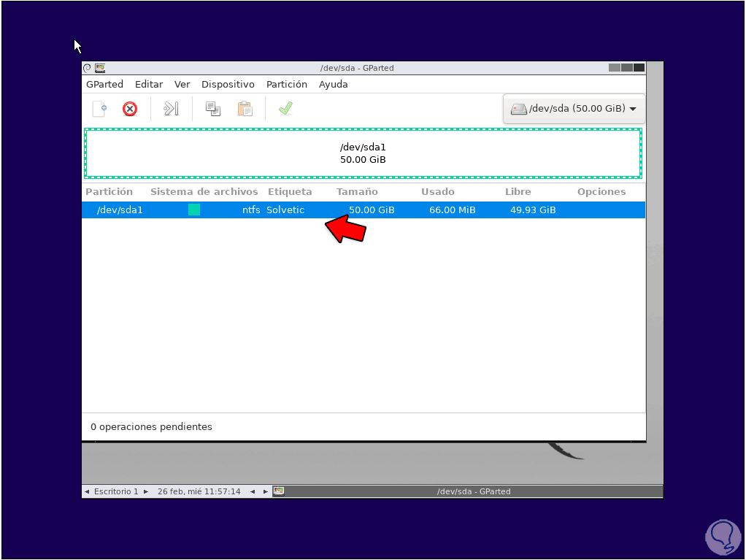Click the taskbar left arrow after the clock

[253, 491]
